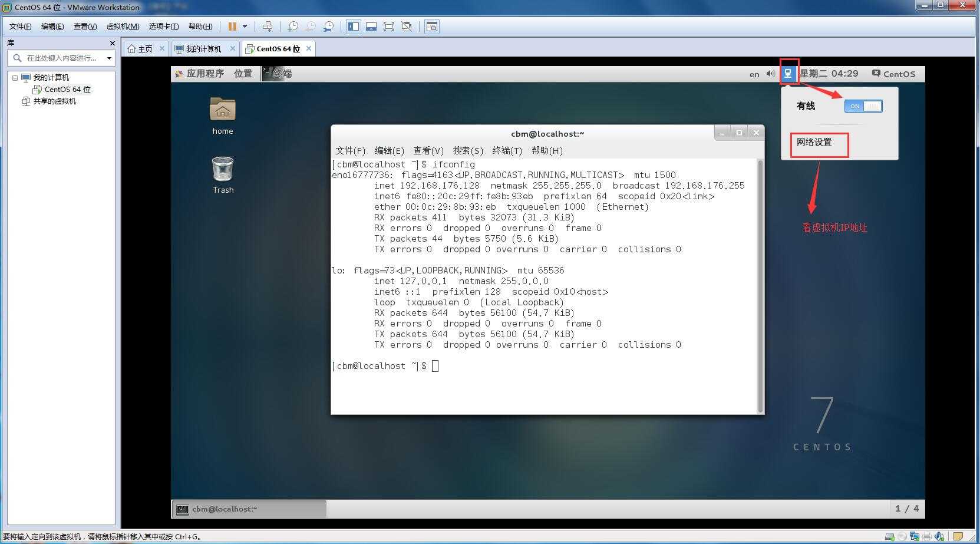Open the home folder desktop icon

223,116
